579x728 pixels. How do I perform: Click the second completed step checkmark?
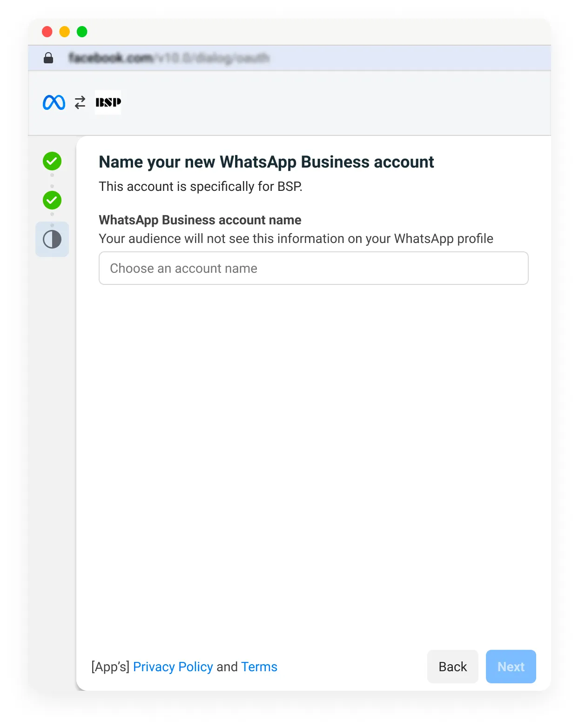(52, 200)
